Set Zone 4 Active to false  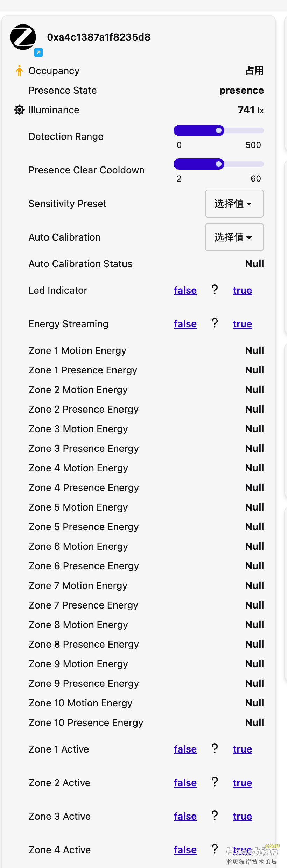(x=185, y=850)
